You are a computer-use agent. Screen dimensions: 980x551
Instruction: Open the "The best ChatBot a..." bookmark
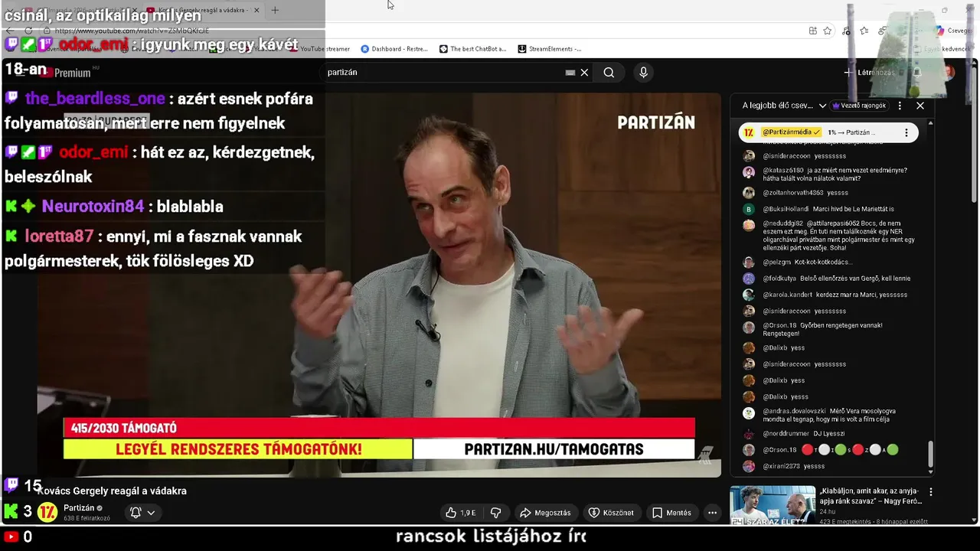click(x=472, y=49)
